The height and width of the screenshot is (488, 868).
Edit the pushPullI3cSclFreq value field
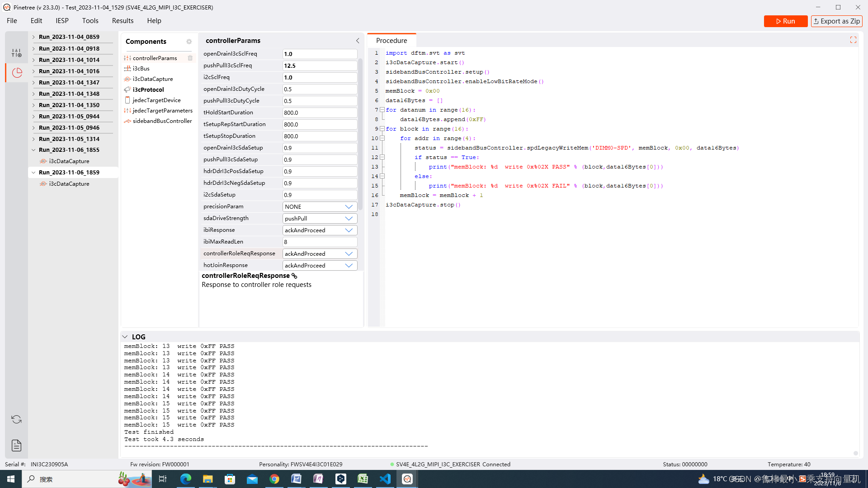(x=320, y=66)
